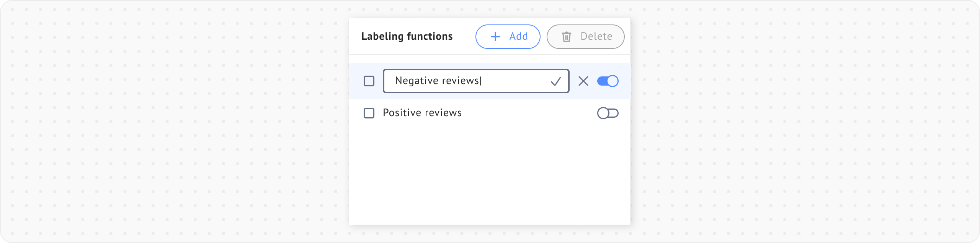Viewport: 980px width, 243px height.
Task: Focus the labeling function name field
Action: [513, 81]
